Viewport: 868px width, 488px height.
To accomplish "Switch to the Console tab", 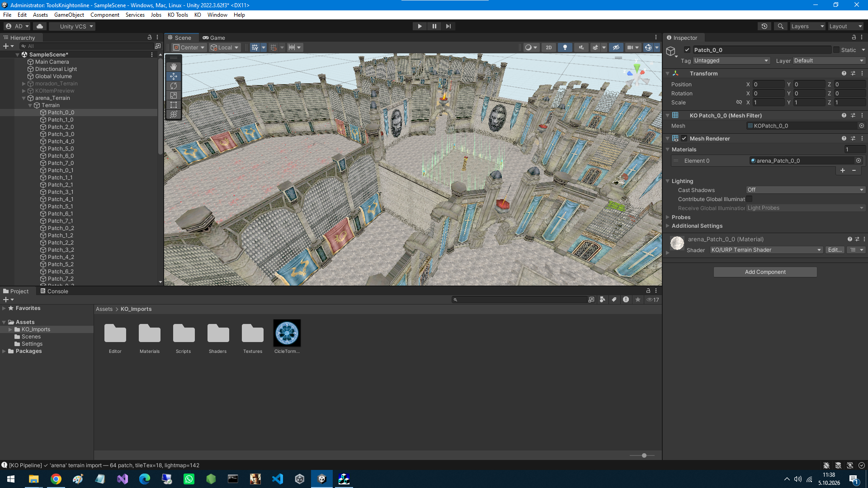I will [54, 291].
